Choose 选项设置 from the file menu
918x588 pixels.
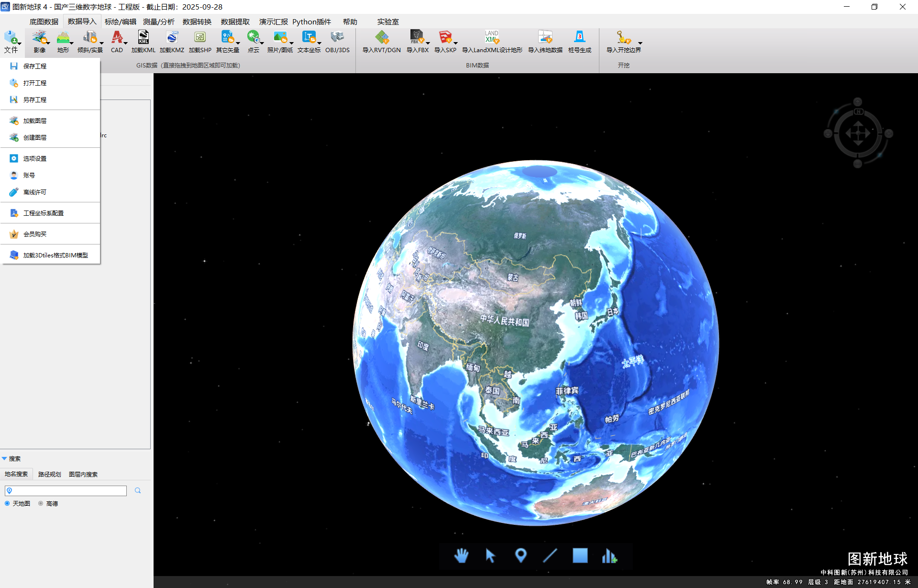[50, 158]
